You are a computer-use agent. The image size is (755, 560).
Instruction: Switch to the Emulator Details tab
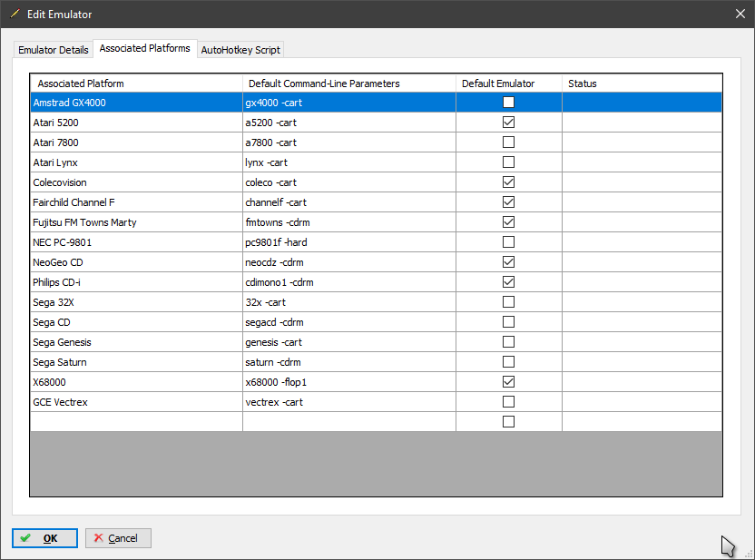pyautogui.click(x=53, y=50)
